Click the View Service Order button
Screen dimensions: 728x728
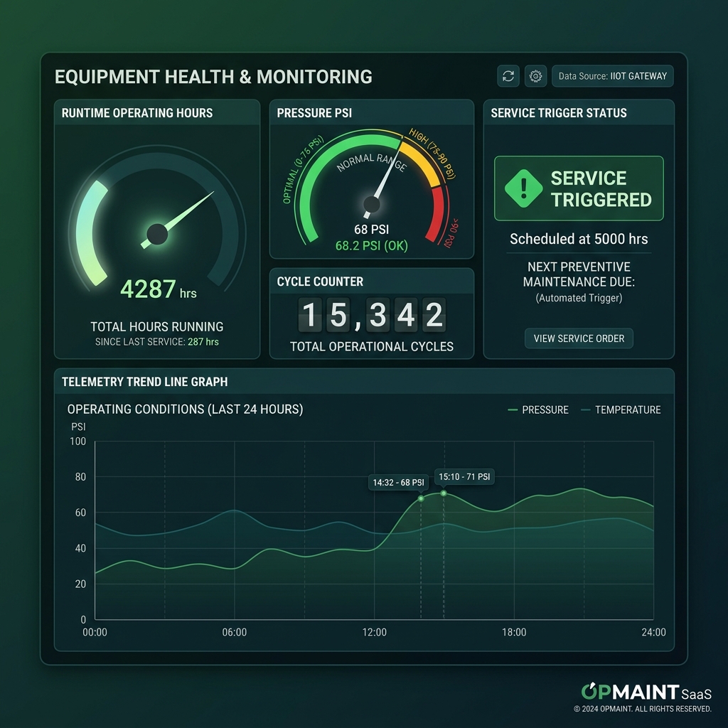coord(579,338)
